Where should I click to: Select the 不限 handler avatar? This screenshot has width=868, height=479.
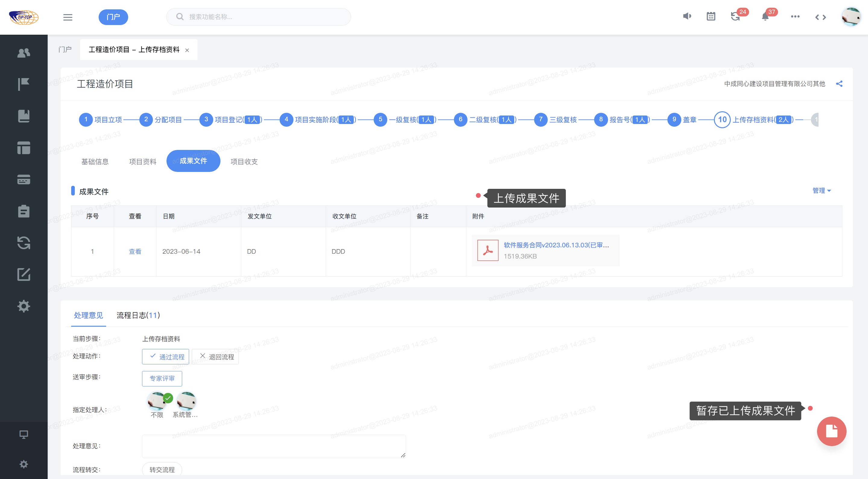[157, 402]
